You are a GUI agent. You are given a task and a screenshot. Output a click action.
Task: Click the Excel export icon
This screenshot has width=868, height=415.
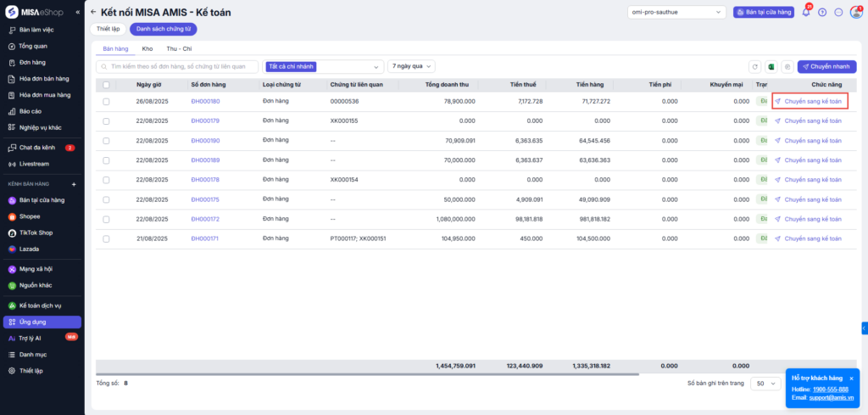771,66
